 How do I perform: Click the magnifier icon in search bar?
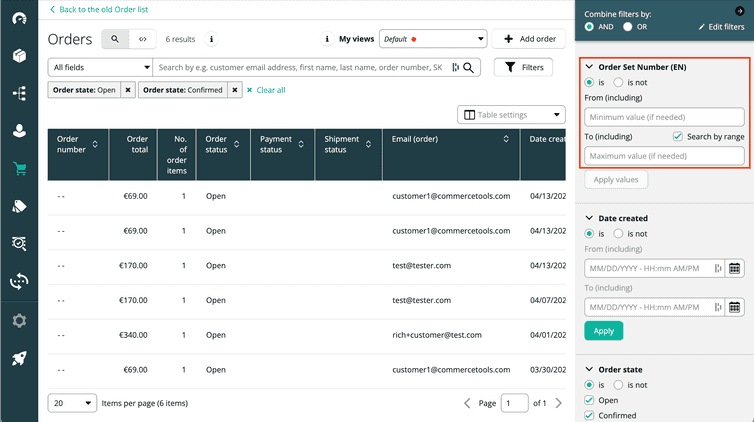point(467,67)
